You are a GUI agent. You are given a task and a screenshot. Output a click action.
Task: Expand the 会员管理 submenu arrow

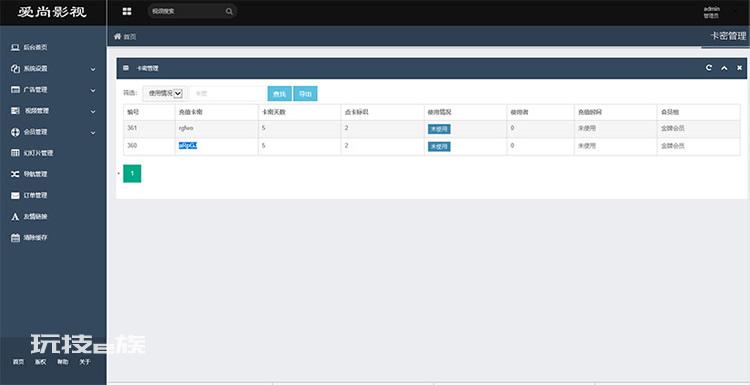point(93,132)
